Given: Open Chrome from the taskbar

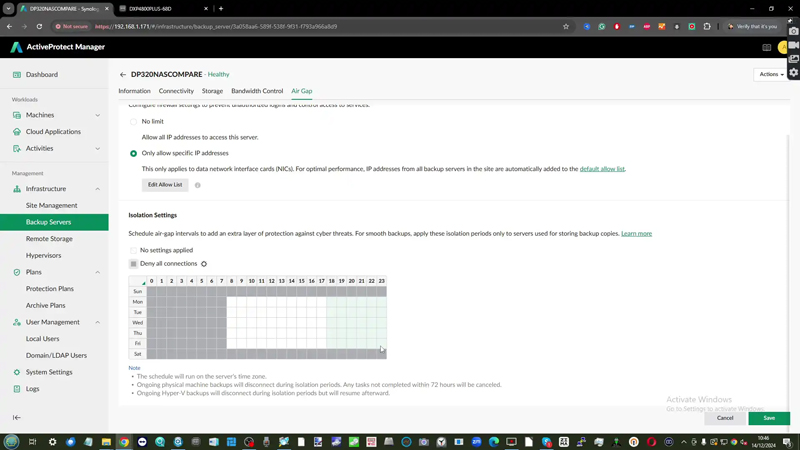Looking at the screenshot, I should (x=124, y=442).
